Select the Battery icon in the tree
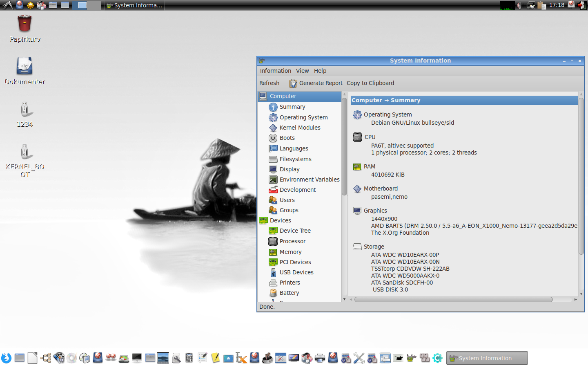 tap(273, 293)
